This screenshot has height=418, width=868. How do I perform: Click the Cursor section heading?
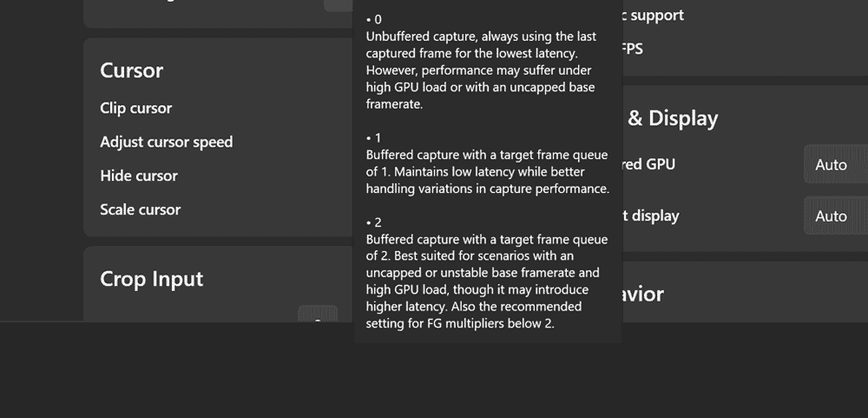click(x=132, y=70)
